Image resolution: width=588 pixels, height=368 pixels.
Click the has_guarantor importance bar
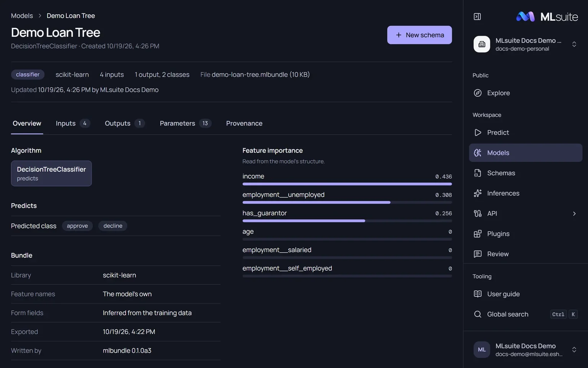click(x=347, y=221)
